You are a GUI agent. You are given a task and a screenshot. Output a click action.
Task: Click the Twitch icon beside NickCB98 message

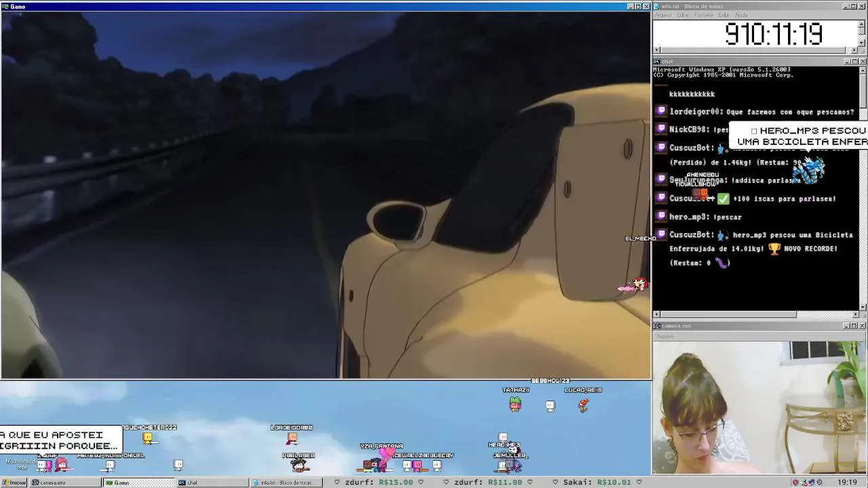(x=661, y=129)
